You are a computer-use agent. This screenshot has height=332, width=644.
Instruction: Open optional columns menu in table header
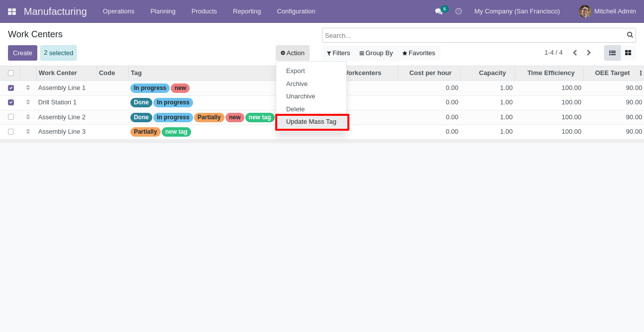click(x=640, y=73)
